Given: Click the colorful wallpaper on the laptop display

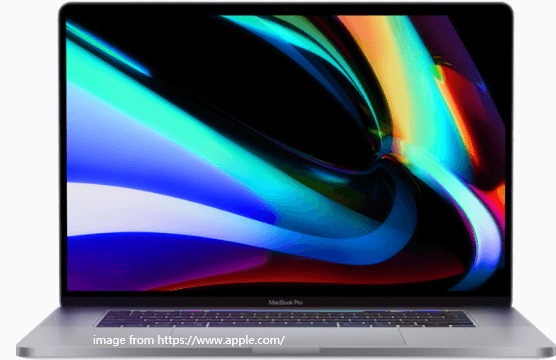Looking at the screenshot, I should click(286, 153).
